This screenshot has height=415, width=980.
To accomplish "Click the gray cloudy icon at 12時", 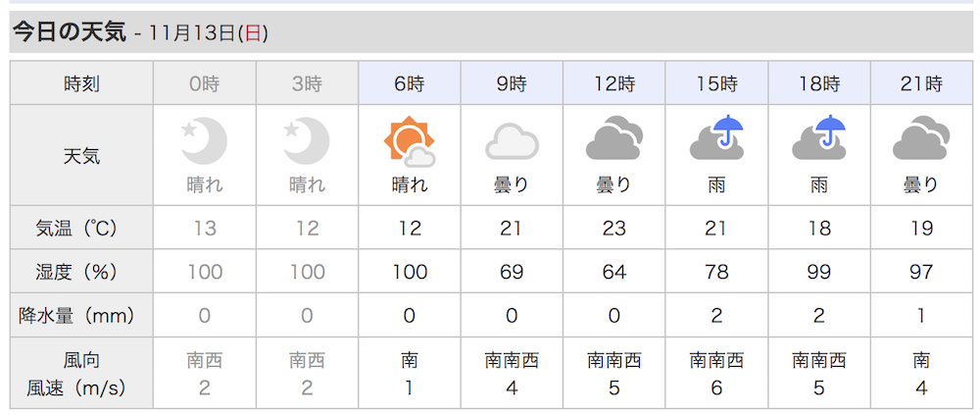I will coord(613,137).
